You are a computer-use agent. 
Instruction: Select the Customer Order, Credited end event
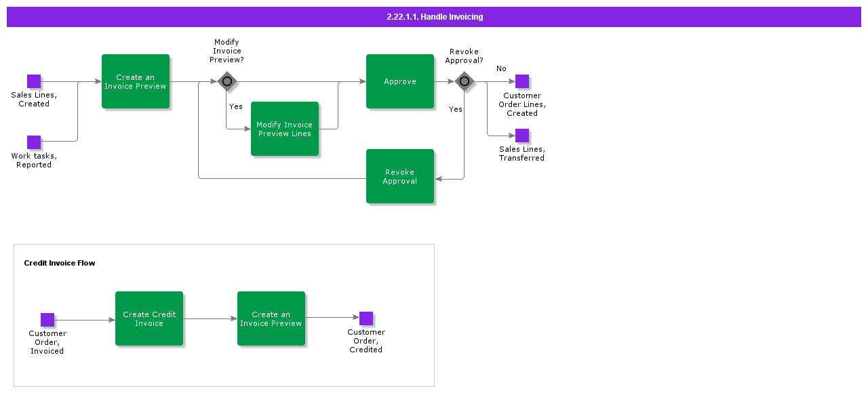(x=366, y=318)
